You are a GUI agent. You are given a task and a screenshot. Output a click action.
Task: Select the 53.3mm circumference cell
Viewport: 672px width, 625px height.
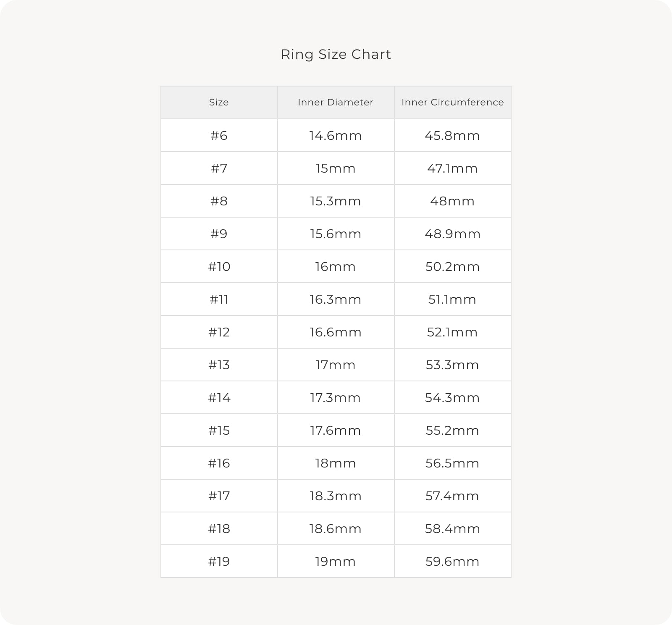pos(452,365)
